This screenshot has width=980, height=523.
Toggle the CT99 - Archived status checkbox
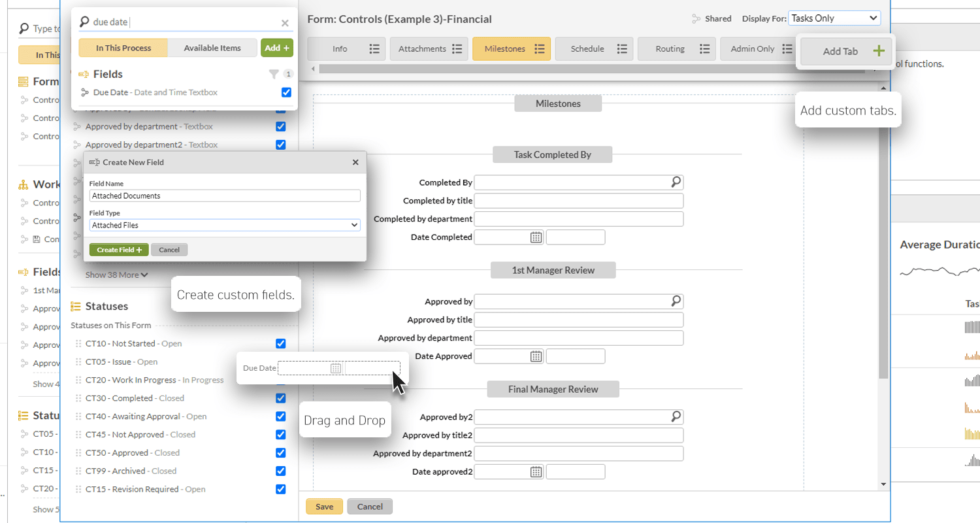pos(281,471)
